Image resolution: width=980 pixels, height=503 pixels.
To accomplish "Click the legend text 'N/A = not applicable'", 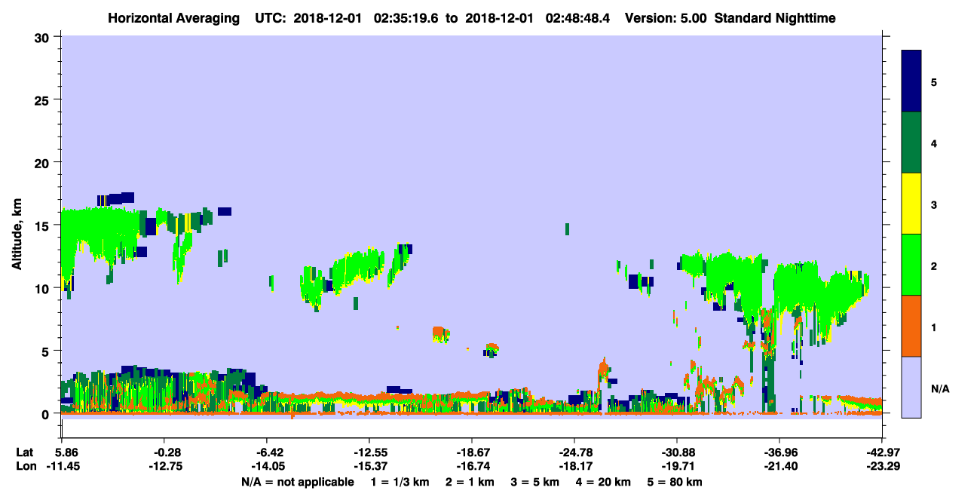I will coord(297,482).
